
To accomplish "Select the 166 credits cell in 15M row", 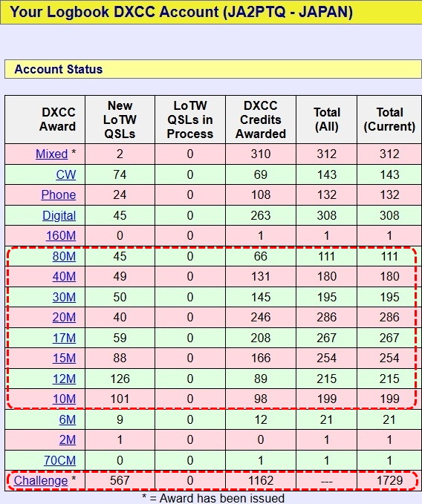I will (261, 358).
